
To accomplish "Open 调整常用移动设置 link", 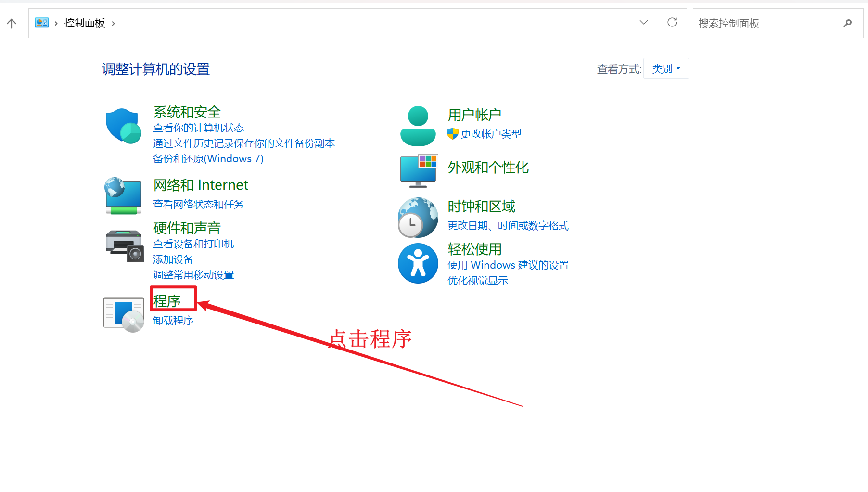I will tap(193, 275).
